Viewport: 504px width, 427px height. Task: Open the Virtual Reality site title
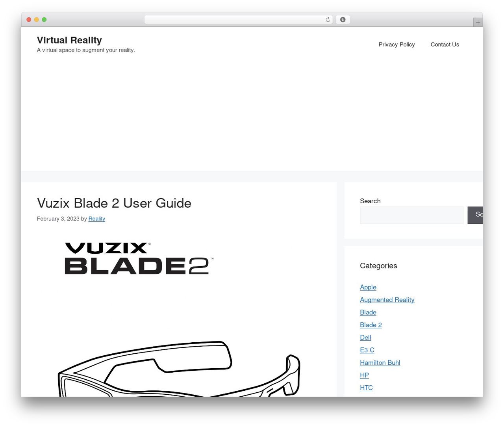(x=69, y=40)
